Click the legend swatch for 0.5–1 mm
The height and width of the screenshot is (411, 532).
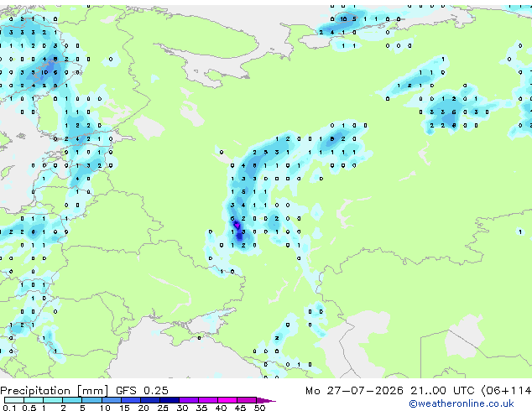[34, 400]
